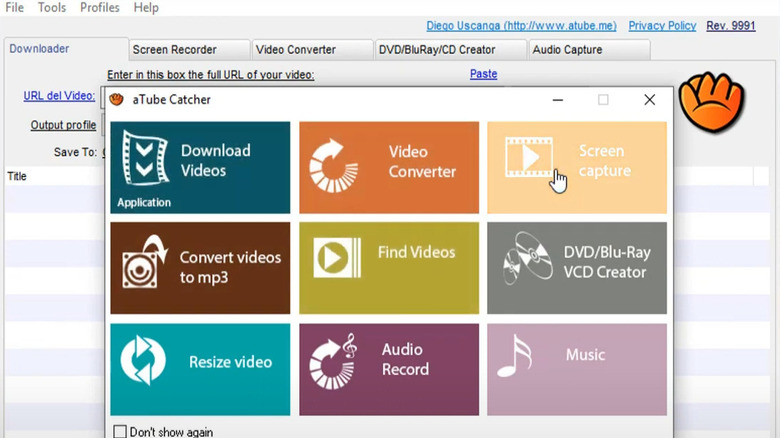This screenshot has width=780, height=438.
Task: Select the DVD/BluRay/CD Creator tab
Action: point(450,49)
